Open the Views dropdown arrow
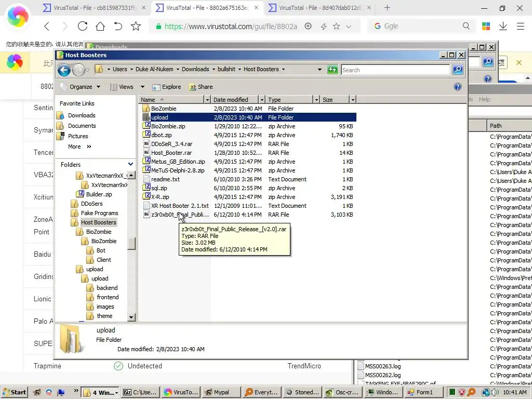The image size is (532, 399). (x=142, y=87)
